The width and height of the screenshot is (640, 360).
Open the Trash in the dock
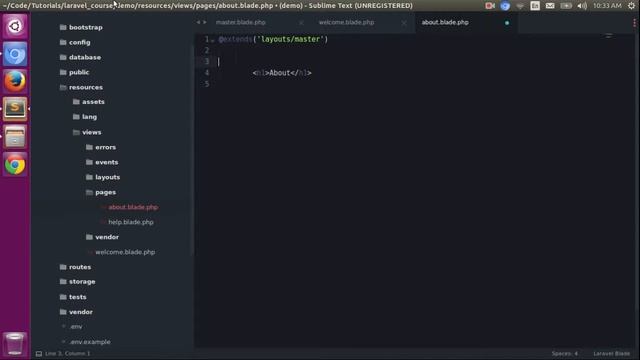coord(15,343)
